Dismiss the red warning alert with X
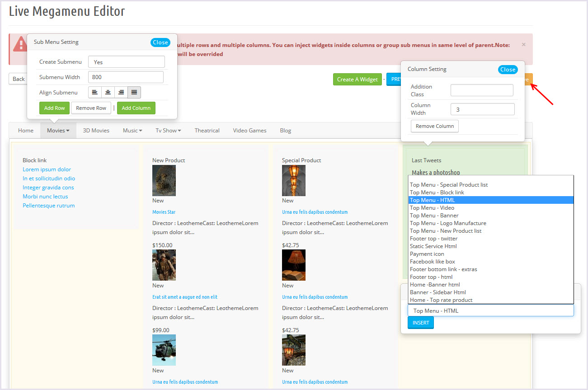The image size is (588, 390). point(523,45)
